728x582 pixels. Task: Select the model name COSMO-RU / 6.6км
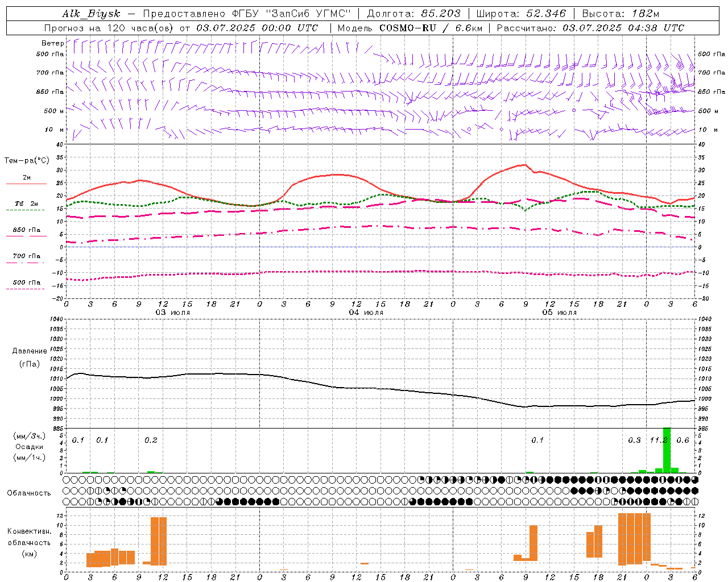tap(432, 28)
